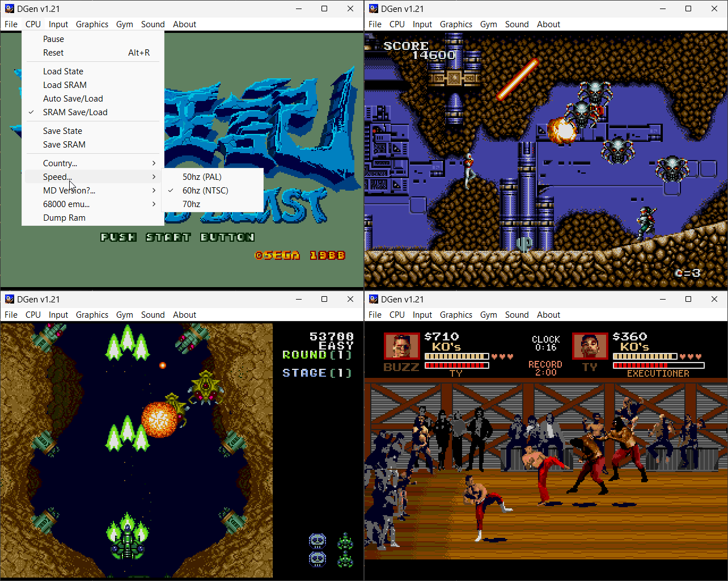Open File menu in top-left window
Screen dimensions: 728x581
(x=11, y=24)
